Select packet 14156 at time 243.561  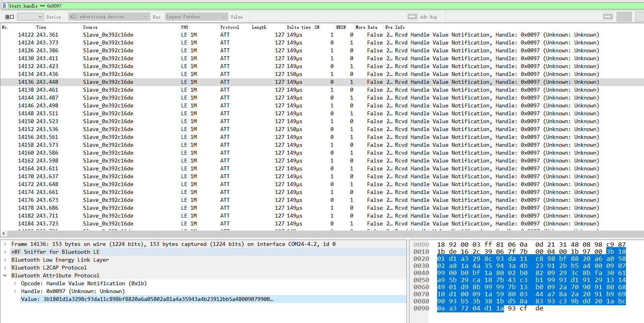pos(322,137)
